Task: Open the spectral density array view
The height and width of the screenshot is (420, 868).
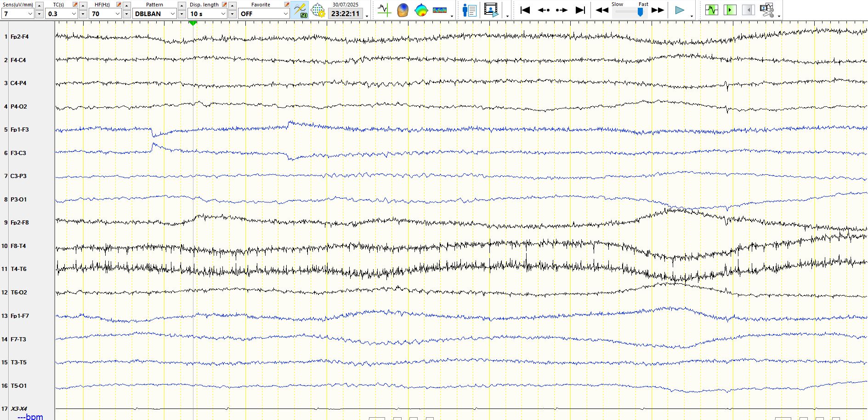Action: pyautogui.click(x=440, y=10)
